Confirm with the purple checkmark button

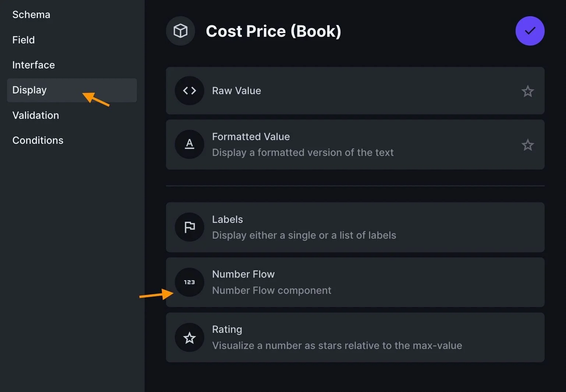coord(530,31)
